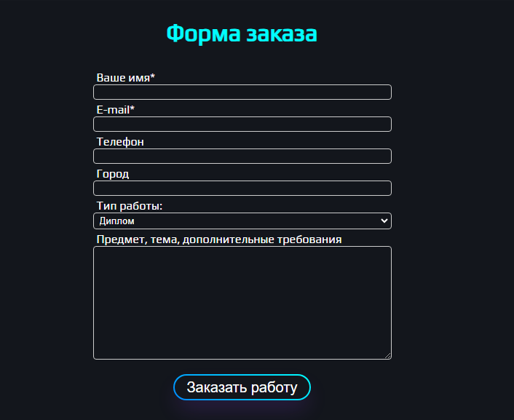Select the Город label text

113,173
